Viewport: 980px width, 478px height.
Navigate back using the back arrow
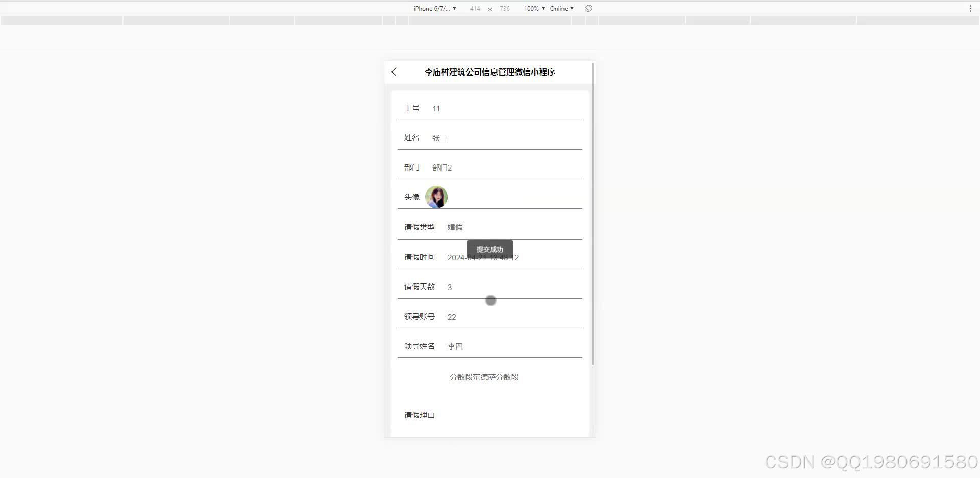pos(394,72)
